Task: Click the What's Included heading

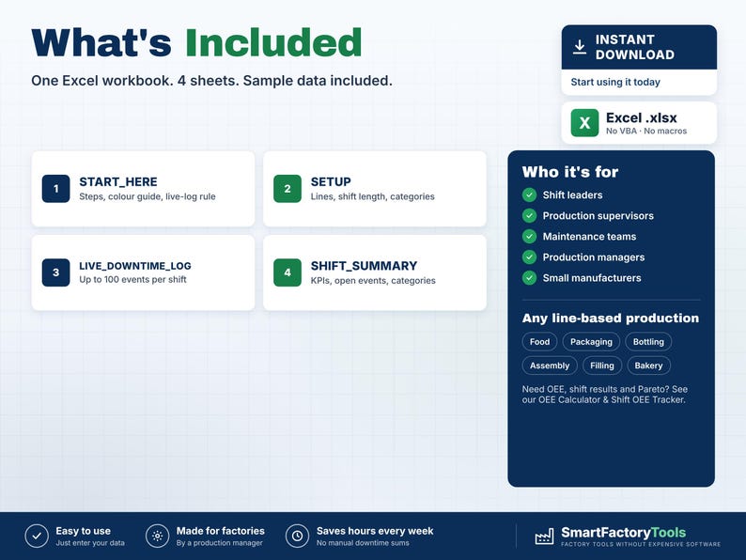Action: 197,43
